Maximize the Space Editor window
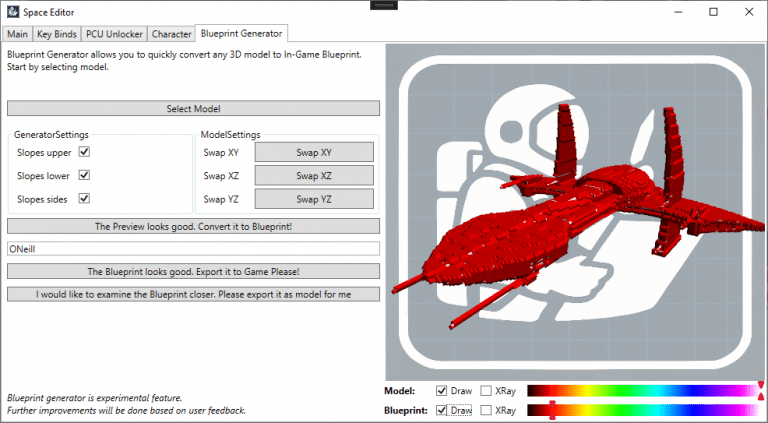 click(714, 12)
